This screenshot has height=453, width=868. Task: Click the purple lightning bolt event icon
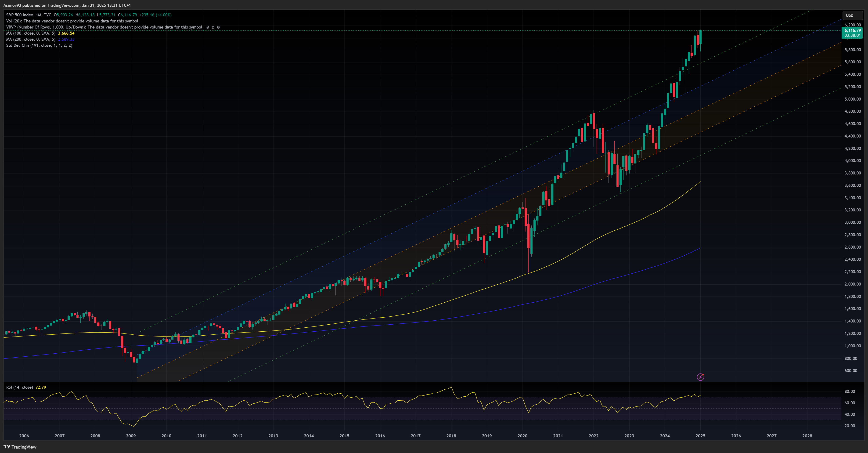tap(700, 377)
